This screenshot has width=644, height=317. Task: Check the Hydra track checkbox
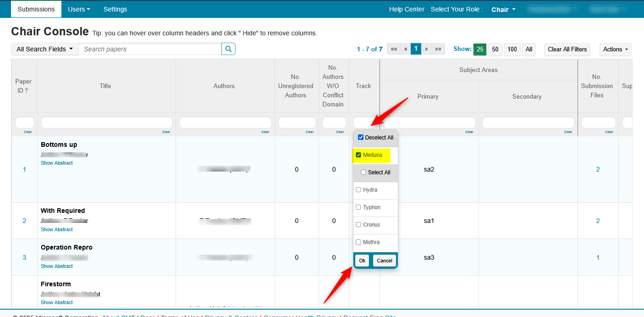[358, 190]
